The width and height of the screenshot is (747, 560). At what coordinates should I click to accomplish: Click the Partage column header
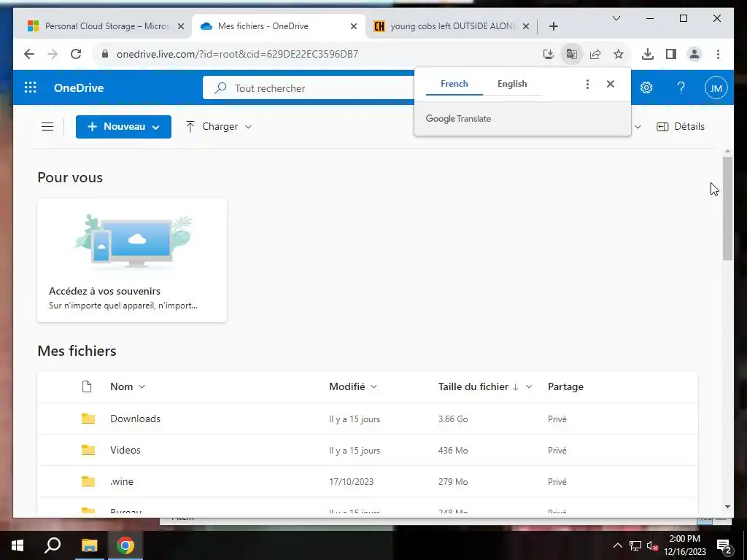click(x=565, y=386)
